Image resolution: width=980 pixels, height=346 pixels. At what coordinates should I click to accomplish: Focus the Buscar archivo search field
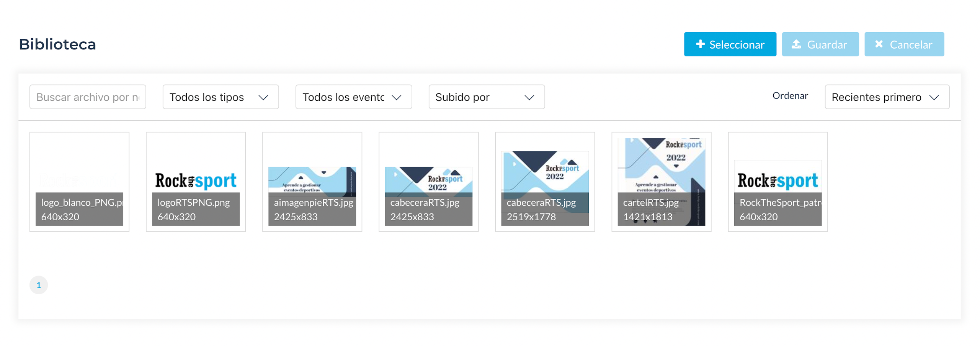[88, 97]
